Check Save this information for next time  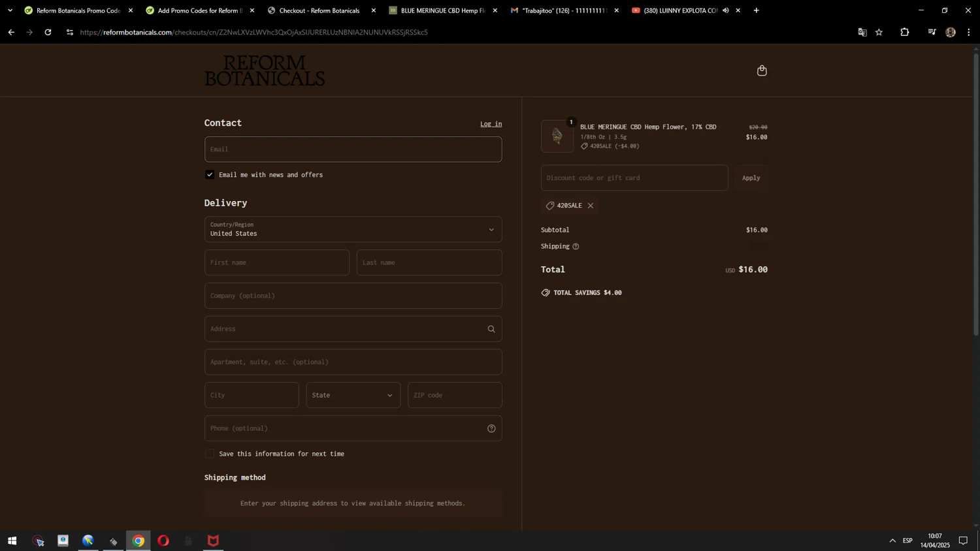(210, 454)
